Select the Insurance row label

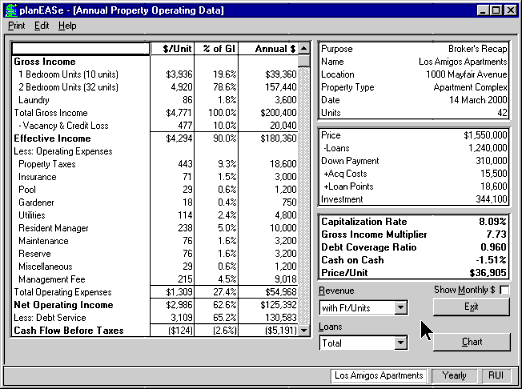pos(37,177)
